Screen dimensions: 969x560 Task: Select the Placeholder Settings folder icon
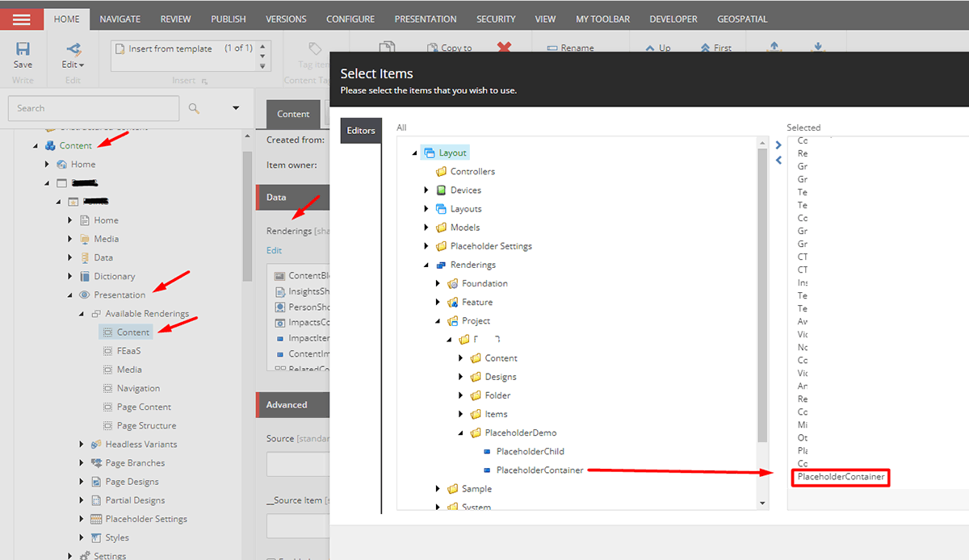(x=441, y=246)
